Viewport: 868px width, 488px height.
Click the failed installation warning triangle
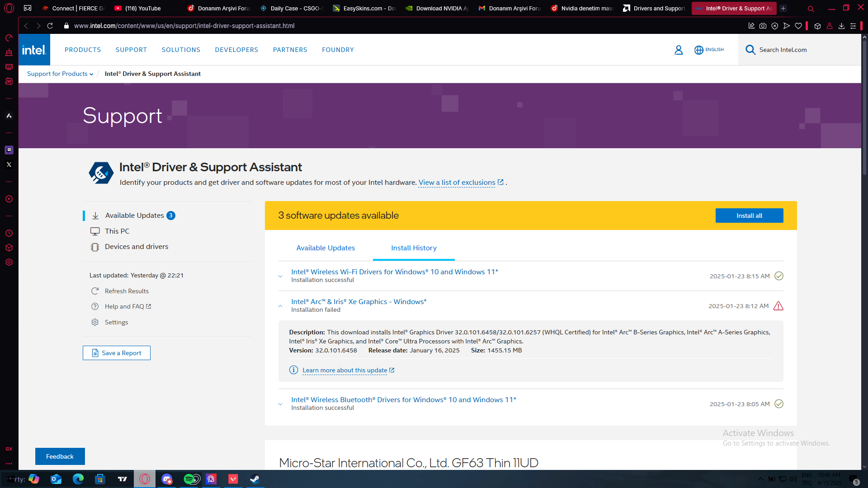[778, 306]
